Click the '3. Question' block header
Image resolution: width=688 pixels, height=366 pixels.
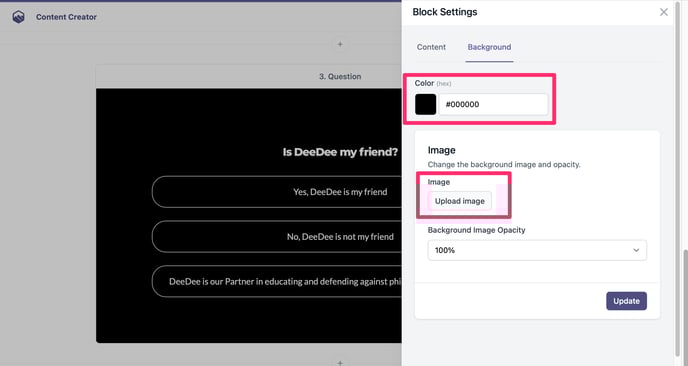pyautogui.click(x=249, y=76)
